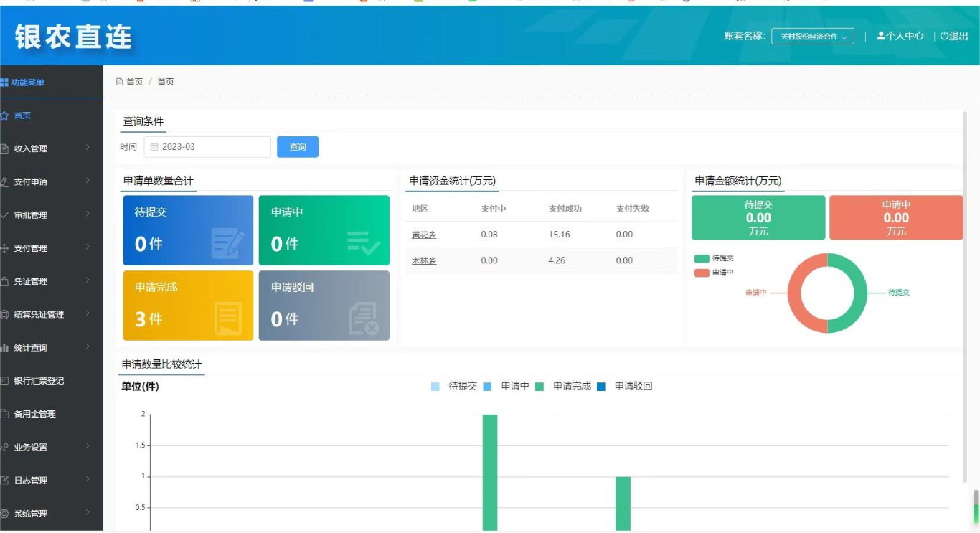Click the time input field showing 2023-03
980x533 pixels.
[207, 147]
